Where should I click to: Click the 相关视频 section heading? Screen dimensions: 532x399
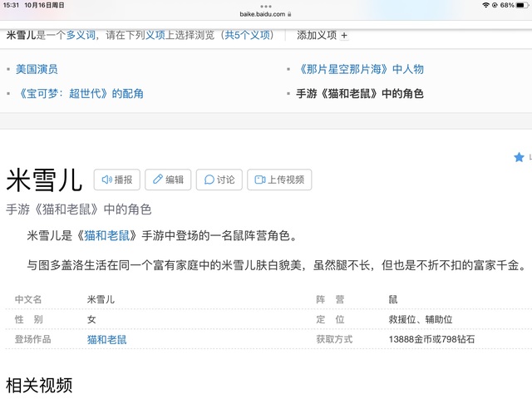click(x=39, y=386)
